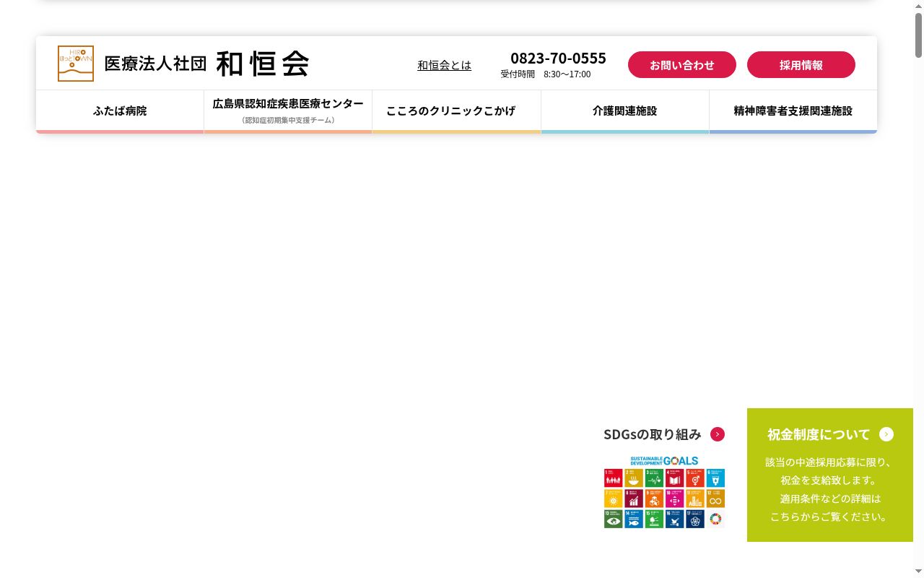This screenshot has height=578, width=924.
Task: Click Sustainable Development Goals title banner
Action: (664, 461)
